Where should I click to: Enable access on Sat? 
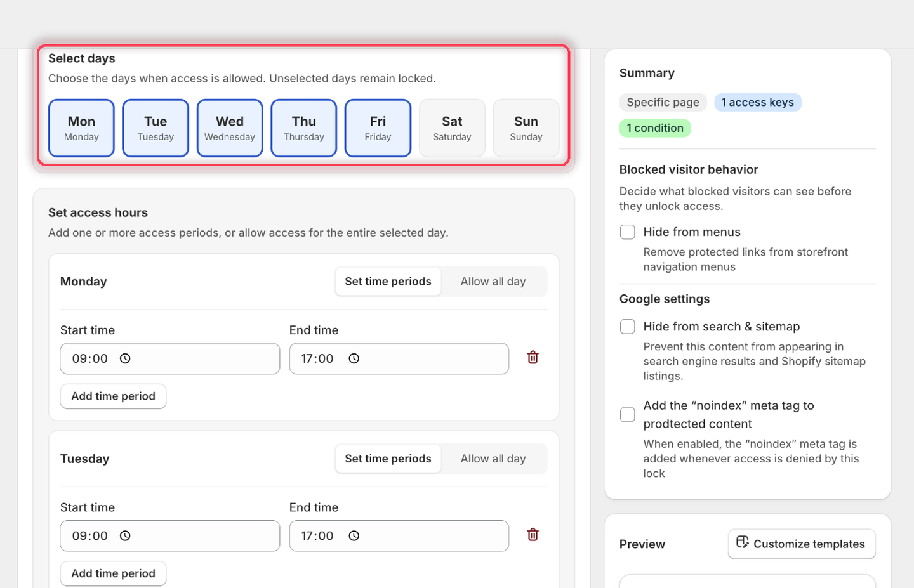[x=452, y=128]
